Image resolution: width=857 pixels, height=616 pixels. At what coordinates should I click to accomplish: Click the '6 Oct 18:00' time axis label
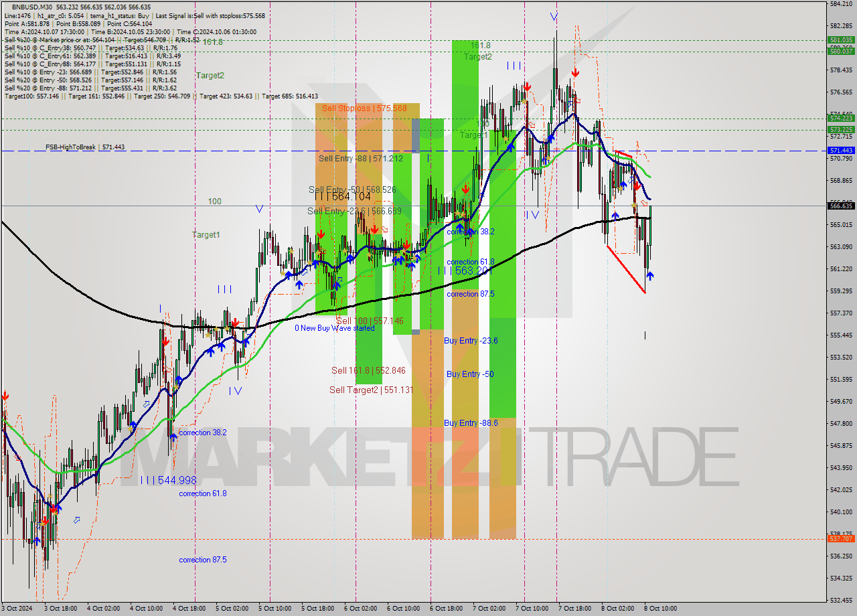coord(445,609)
